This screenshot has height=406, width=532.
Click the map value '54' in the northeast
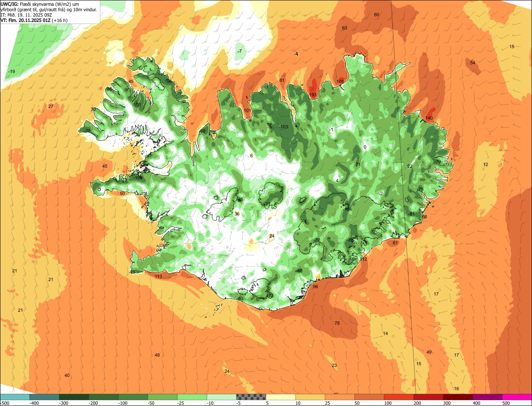(473, 63)
